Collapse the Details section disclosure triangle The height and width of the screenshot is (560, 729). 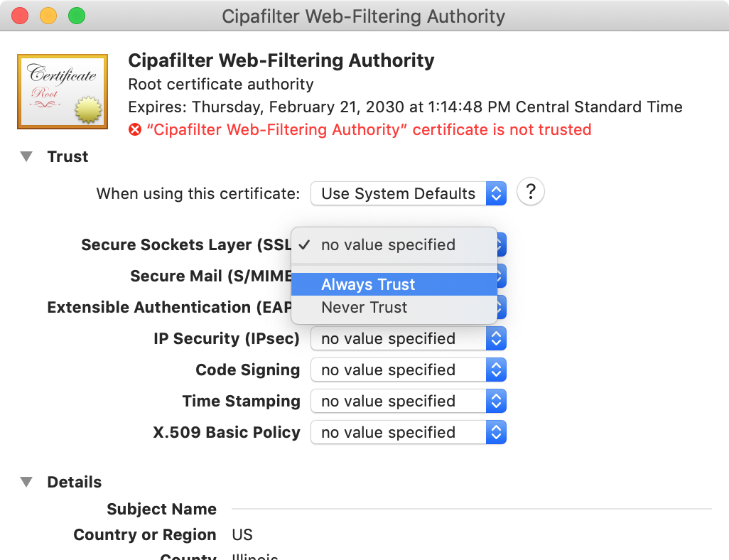(26, 482)
